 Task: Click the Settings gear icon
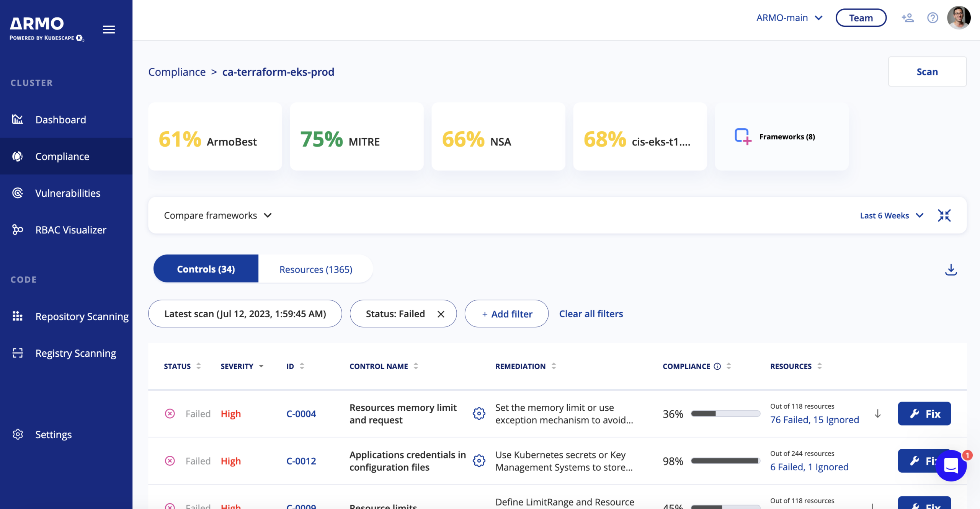(x=18, y=434)
